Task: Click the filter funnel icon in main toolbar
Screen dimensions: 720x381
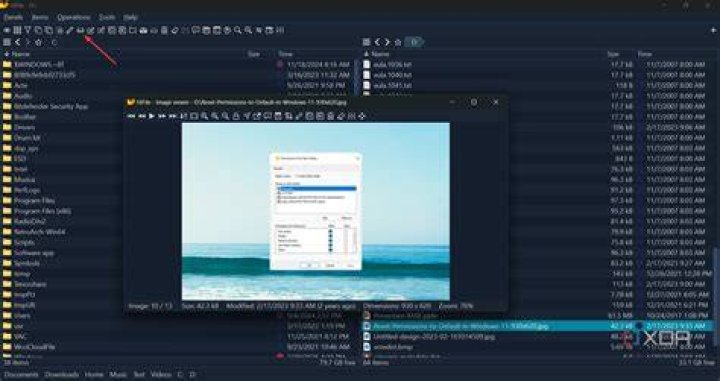Action: pyautogui.click(x=28, y=30)
